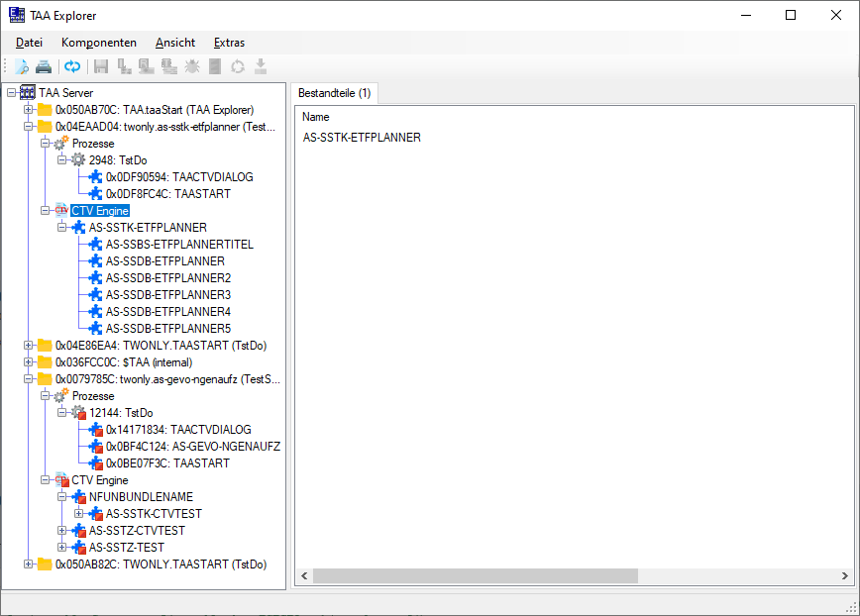Open the Extras menu
860x616 pixels.
[229, 43]
